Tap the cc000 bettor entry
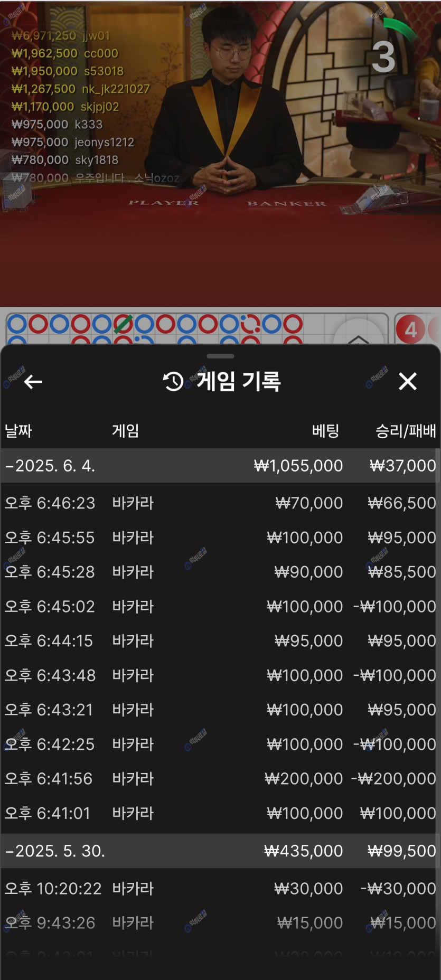 (65, 53)
